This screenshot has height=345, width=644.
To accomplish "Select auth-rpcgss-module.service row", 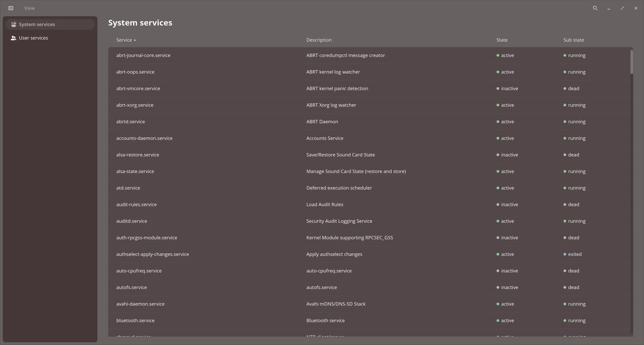I will (369, 238).
